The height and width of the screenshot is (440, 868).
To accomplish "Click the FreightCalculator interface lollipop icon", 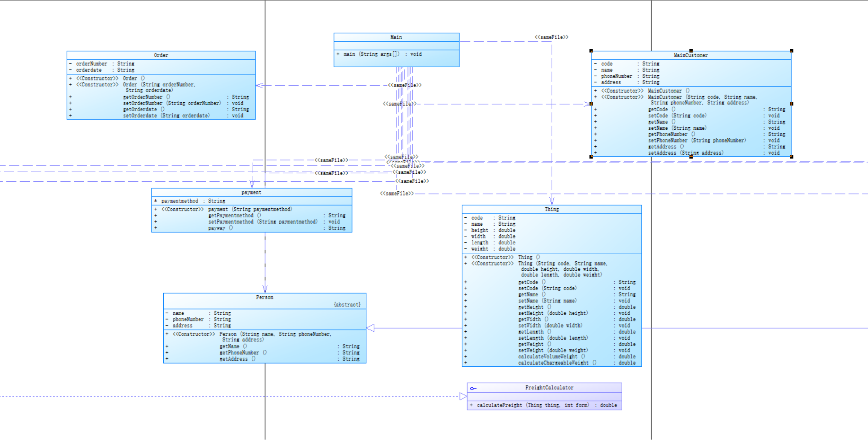I will coord(473,388).
